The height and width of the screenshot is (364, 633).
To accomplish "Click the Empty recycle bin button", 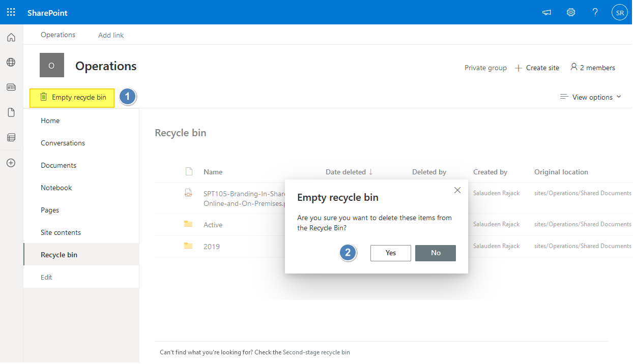I will [71, 97].
